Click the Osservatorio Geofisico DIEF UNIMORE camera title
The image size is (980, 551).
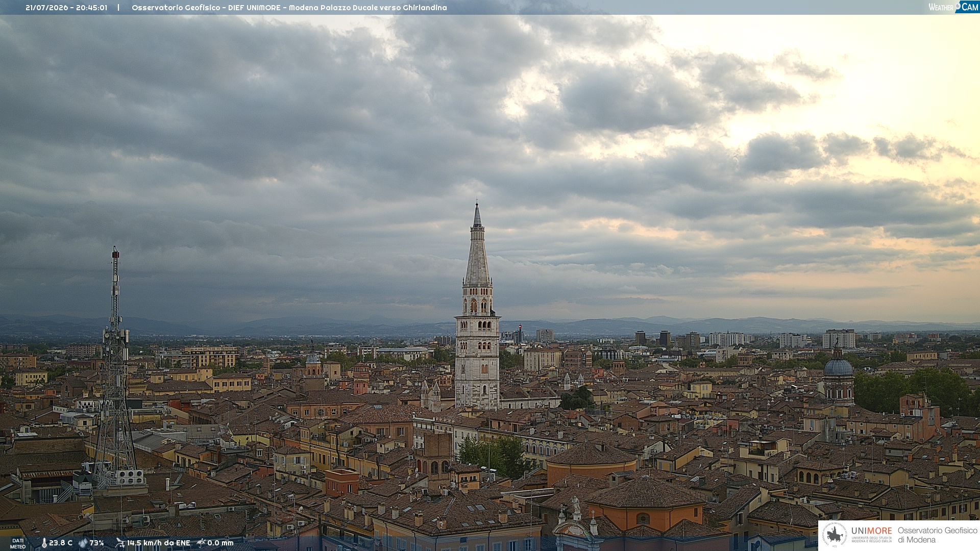pos(289,8)
